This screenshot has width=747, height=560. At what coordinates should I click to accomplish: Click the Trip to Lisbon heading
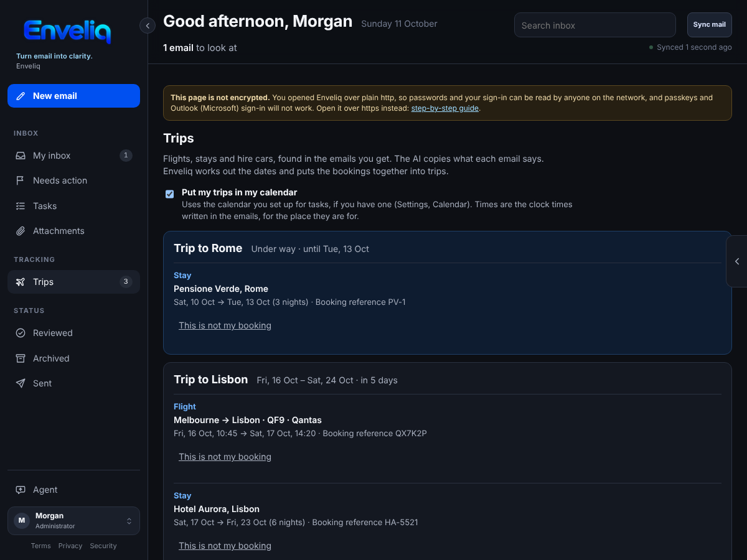pyautogui.click(x=211, y=380)
